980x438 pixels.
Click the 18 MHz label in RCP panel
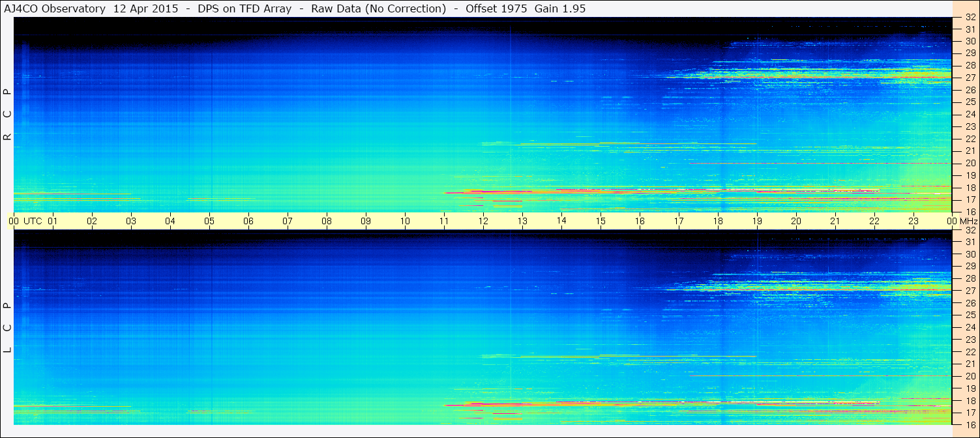tap(970, 188)
